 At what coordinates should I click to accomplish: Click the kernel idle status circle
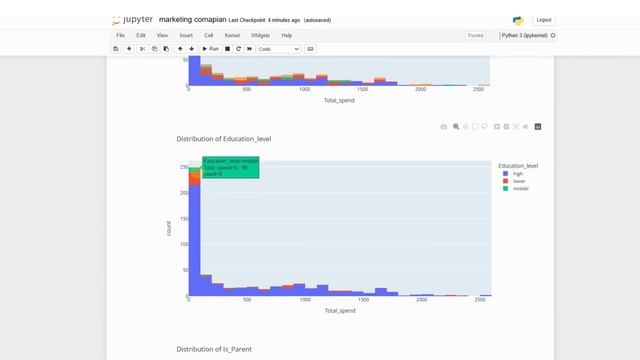tap(553, 36)
